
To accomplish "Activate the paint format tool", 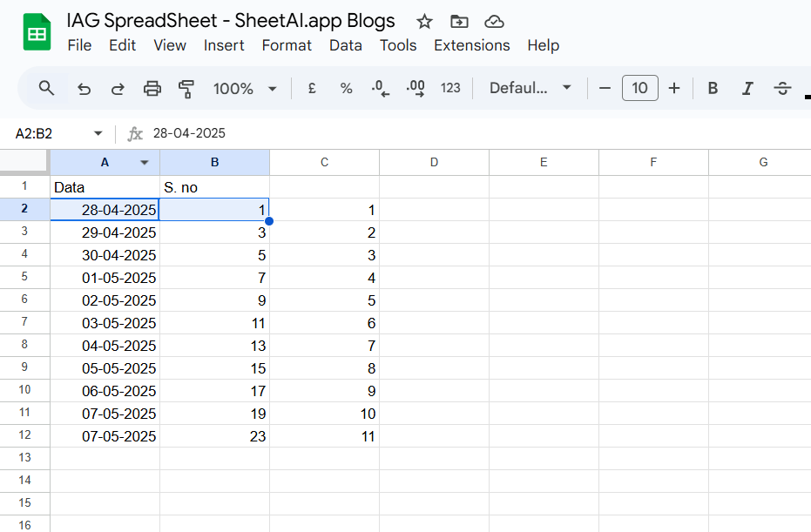I will (x=186, y=89).
